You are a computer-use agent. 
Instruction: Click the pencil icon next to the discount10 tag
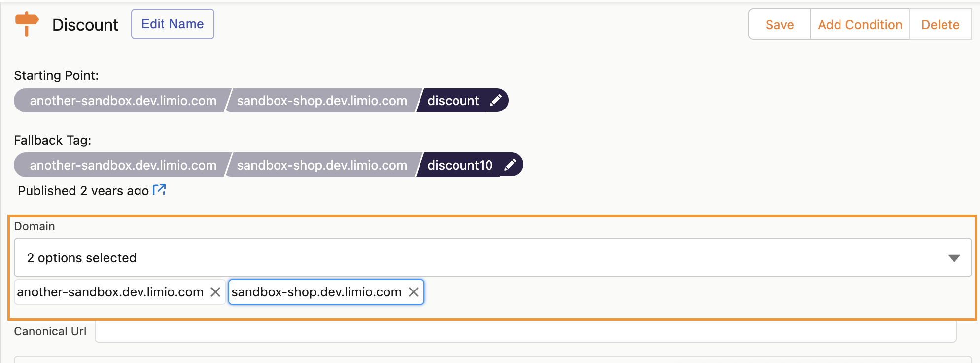[x=510, y=165]
